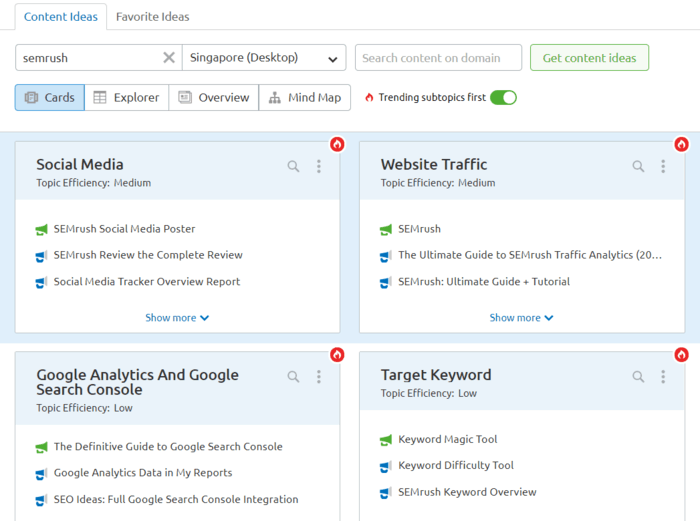Open SEMrush: Ultimate Guide + Tutorial headline
The width and height of the screenshot is (700, 521).
pos(484,281)
